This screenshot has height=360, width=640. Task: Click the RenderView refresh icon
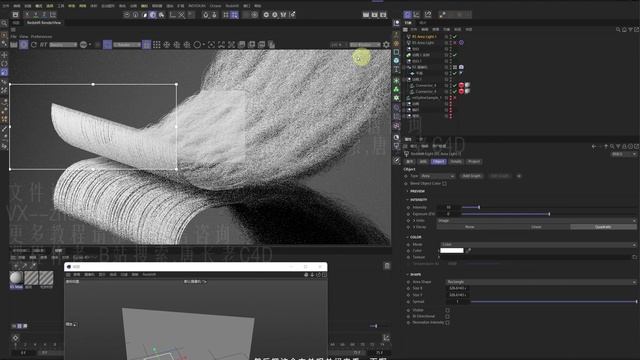click(x=33, y=44)
